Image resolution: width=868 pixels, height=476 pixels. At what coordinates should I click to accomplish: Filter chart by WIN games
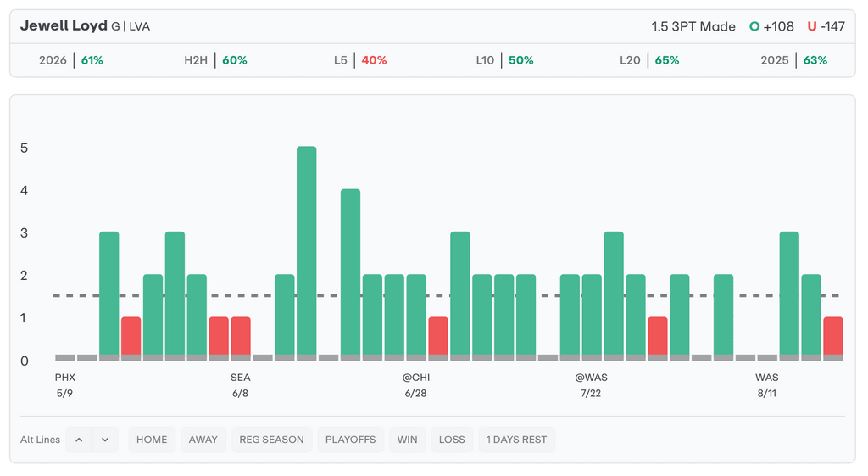408,440
